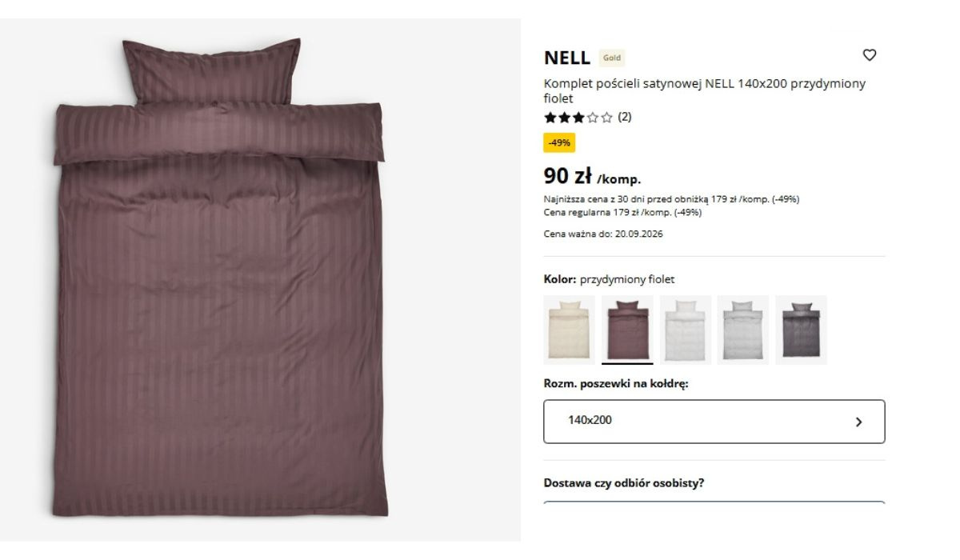Click the 90 zł price text
960x560 pixels.
pyautogui.click(x=567, y=176)
